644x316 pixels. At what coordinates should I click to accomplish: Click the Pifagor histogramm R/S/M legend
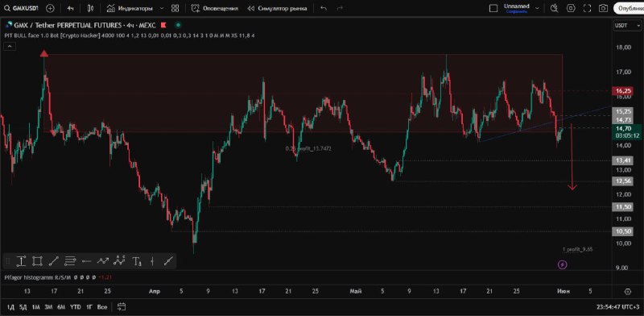pyautogui.click(x=37, y=277)
